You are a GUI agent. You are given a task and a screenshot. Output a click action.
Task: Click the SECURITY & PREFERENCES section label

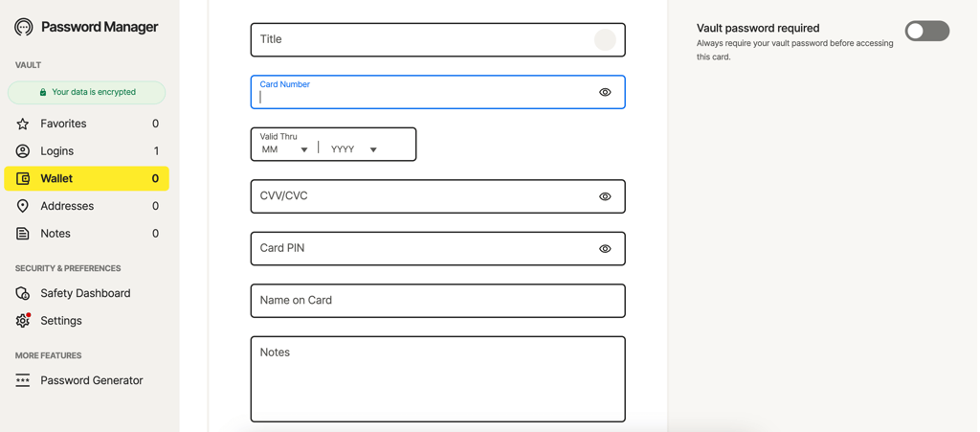pyautogui.click(x=68, y=268)
